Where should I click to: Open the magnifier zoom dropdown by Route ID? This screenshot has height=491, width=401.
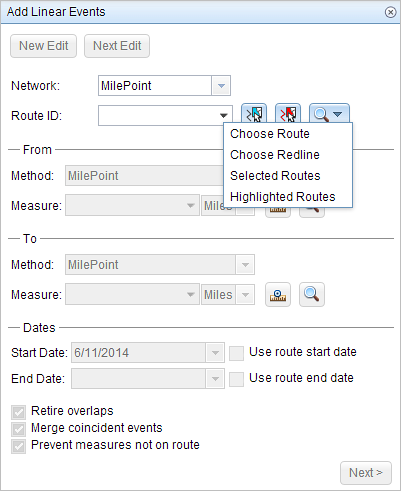329,114
